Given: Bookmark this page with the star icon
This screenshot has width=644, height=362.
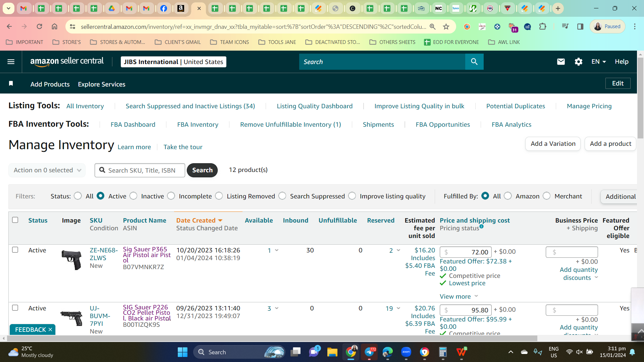Looking at the screenshot, I should click(x=446, y=26).
